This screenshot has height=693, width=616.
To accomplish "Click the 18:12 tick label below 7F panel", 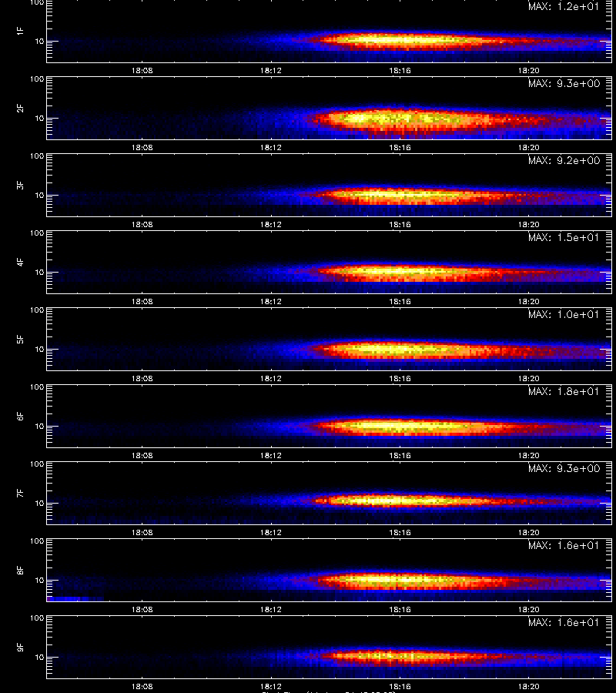I will [270, 533].
